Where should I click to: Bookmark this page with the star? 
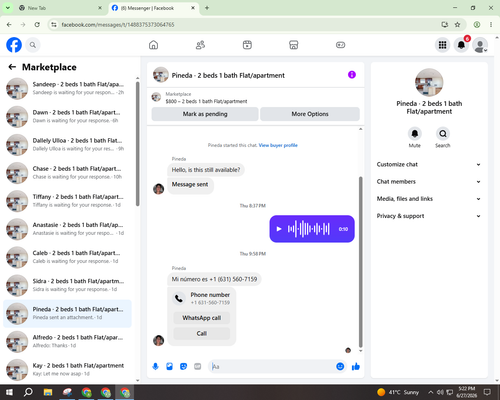coord(457,25)
